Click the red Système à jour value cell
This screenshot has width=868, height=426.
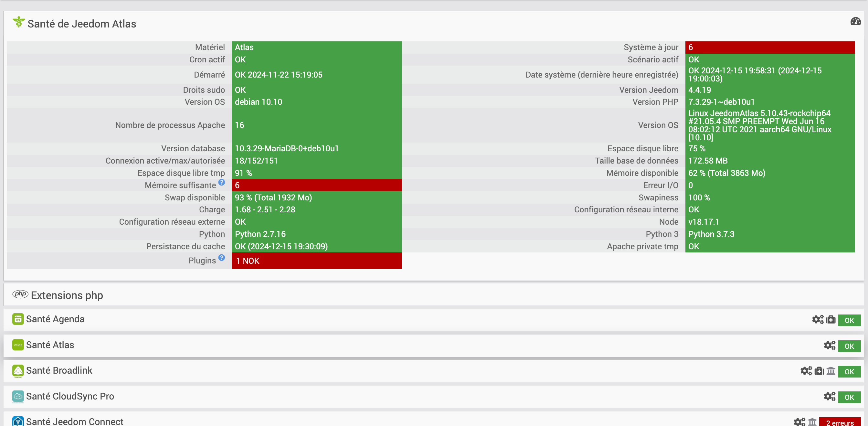(770, 48)
